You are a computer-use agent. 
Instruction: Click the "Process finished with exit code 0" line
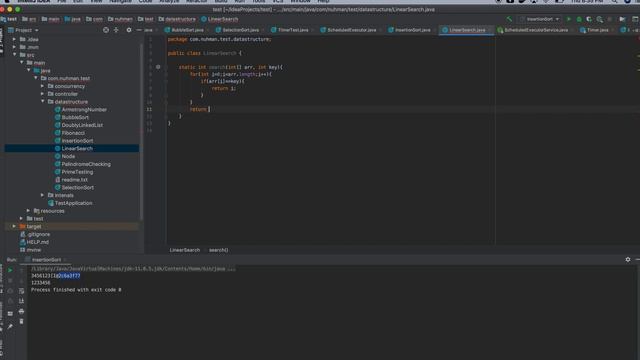click(x=76, y=290)
